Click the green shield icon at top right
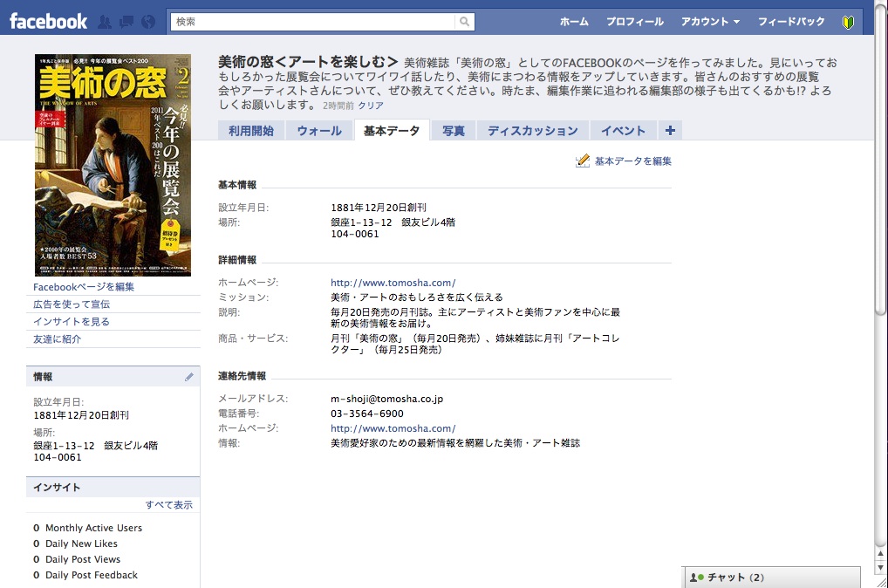888x588 pixels. (x=848, y=22)
